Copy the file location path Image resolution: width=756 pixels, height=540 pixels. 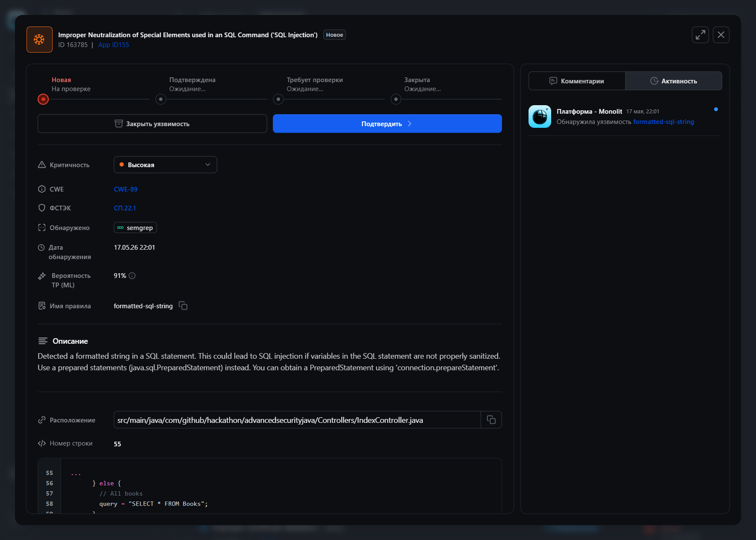tap(491, 420)
